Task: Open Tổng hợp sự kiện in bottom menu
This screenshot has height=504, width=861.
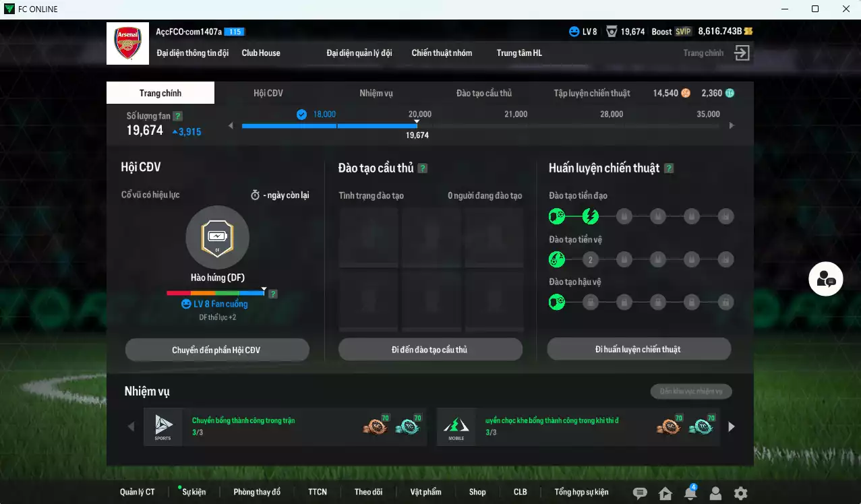Action: [x=581, y=492]
